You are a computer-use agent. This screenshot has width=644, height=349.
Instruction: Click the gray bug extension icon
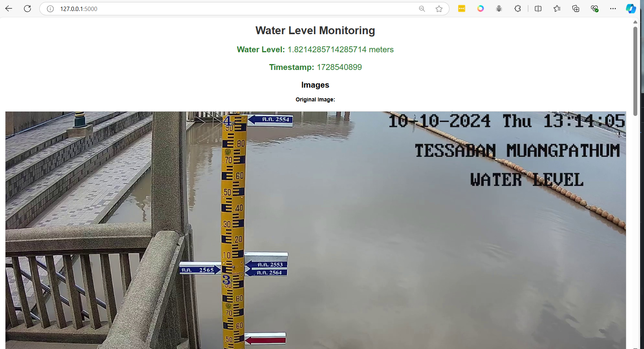click(499, 9)
